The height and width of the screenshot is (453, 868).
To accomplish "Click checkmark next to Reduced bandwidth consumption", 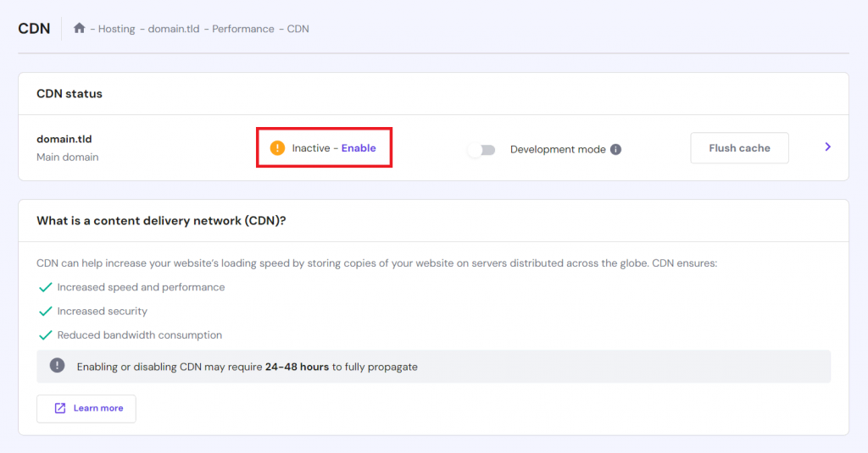I will 46,335.
